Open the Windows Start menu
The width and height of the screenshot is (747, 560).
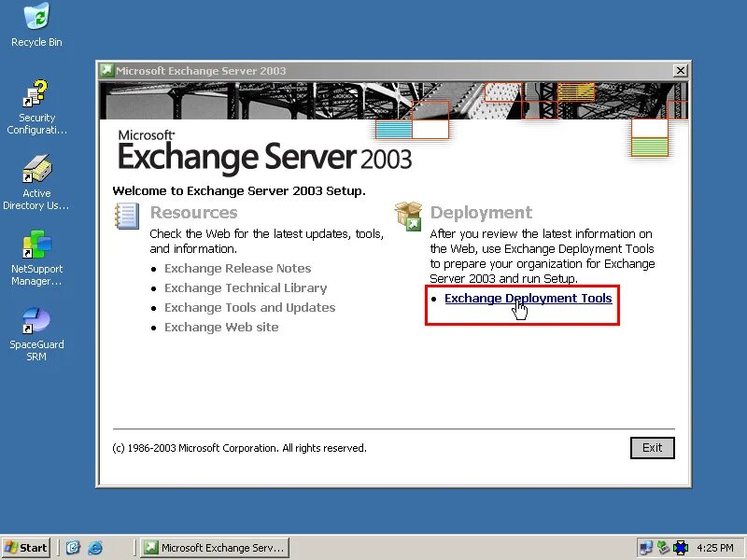[27, 548]
